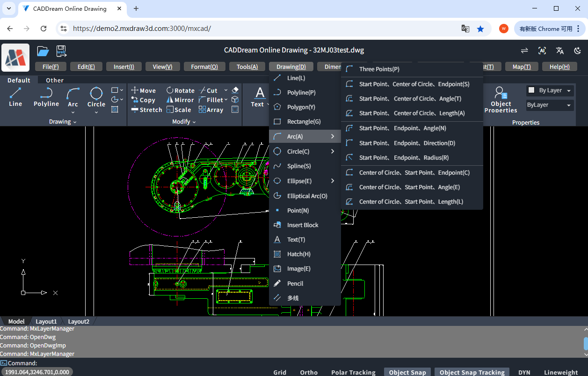This screenshot has height=376, width=588.
Task: Choose the Scale tool
Action: (179, 110)
